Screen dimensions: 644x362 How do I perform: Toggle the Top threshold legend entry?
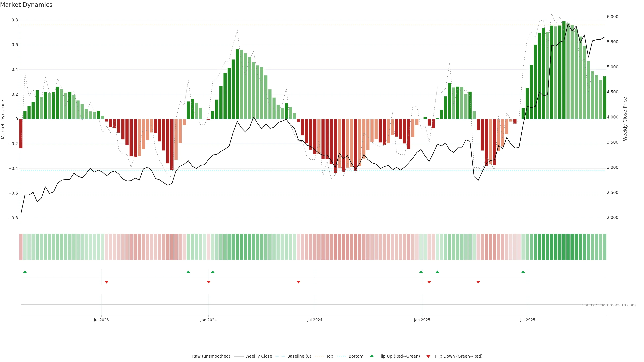coord(330,356)
